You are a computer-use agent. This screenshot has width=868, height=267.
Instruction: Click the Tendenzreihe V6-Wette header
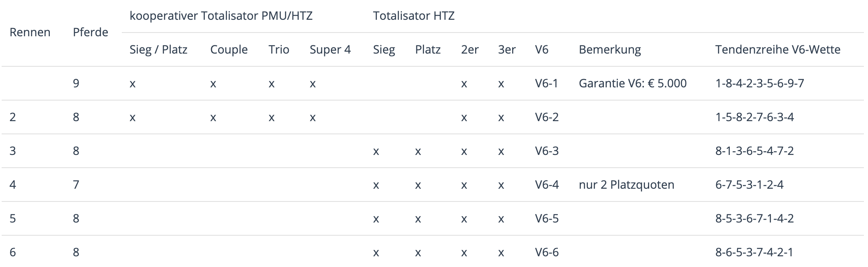(x=777, y=49)
